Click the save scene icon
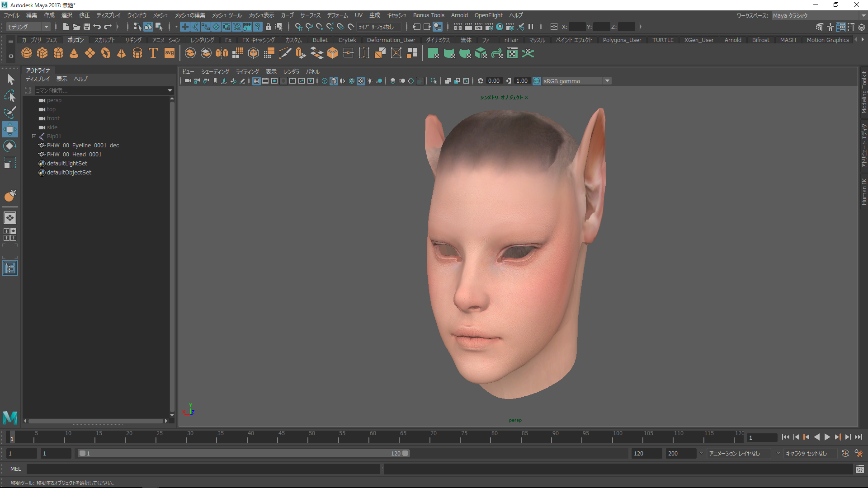 click(86, 27)
